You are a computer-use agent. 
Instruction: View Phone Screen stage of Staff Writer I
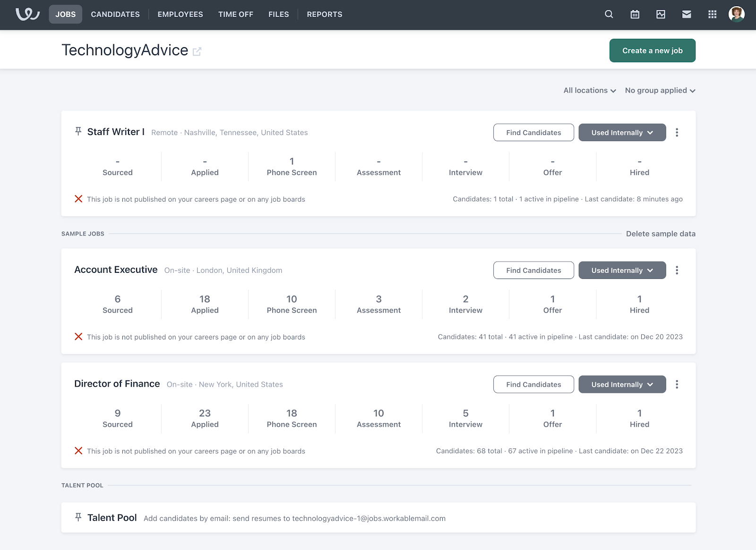pos(292,167)
